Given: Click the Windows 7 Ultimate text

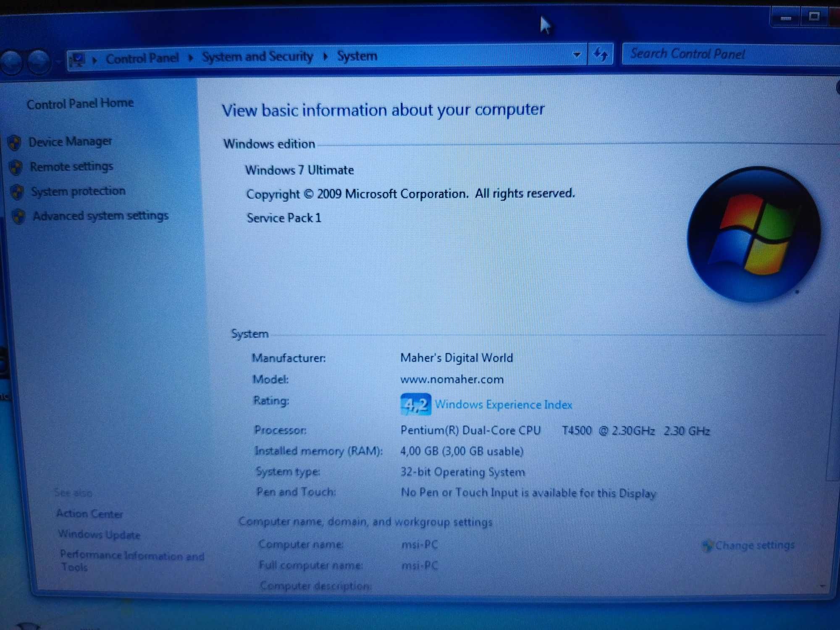Looking at the screenshot, I should point(299,170).
